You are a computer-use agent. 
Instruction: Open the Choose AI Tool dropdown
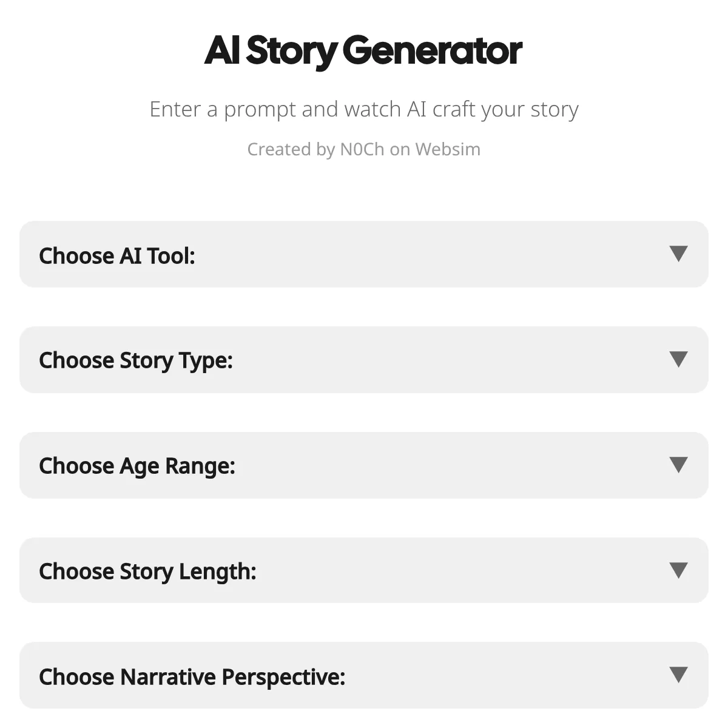pyautogui.click(x=364, y=254)
